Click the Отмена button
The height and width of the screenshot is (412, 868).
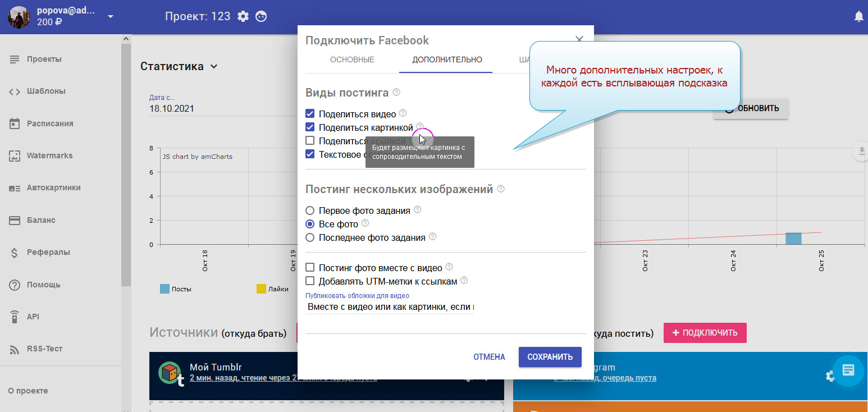pos(489,357)
